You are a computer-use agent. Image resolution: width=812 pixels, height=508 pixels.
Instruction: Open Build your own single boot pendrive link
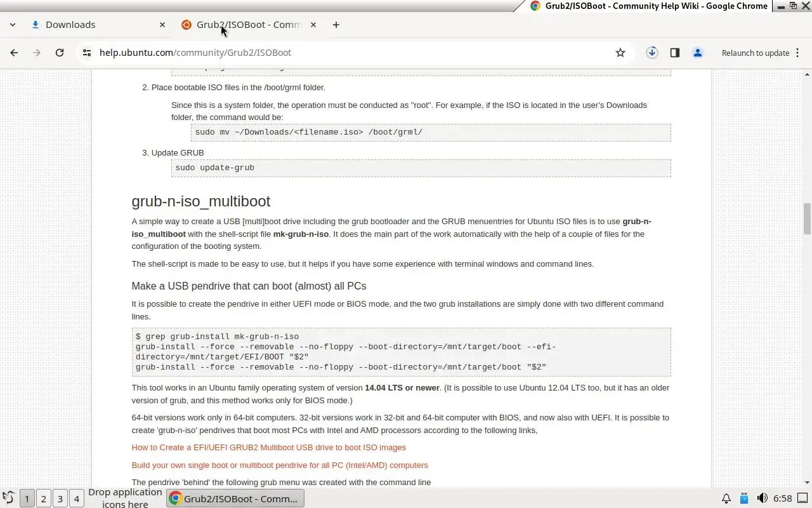point(280,465)
